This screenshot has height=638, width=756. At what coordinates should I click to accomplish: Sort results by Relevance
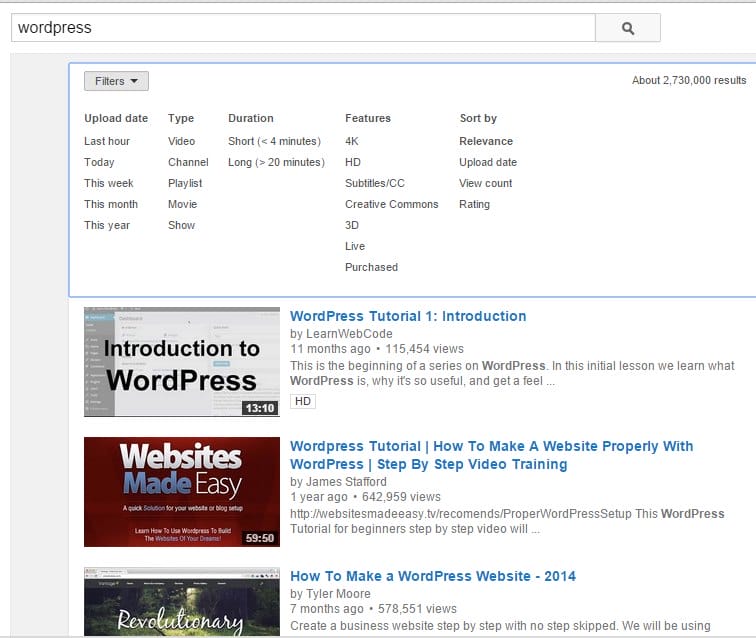point(486,141)
